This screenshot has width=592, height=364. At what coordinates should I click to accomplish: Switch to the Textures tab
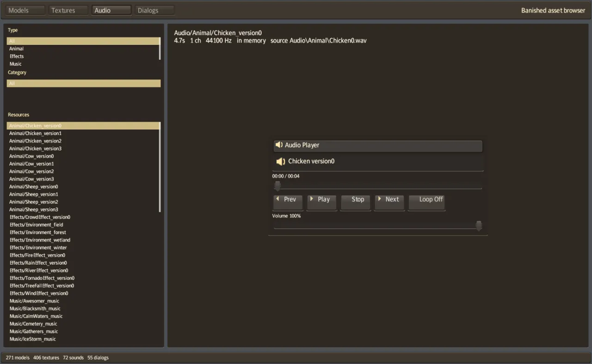coord(68,10)
